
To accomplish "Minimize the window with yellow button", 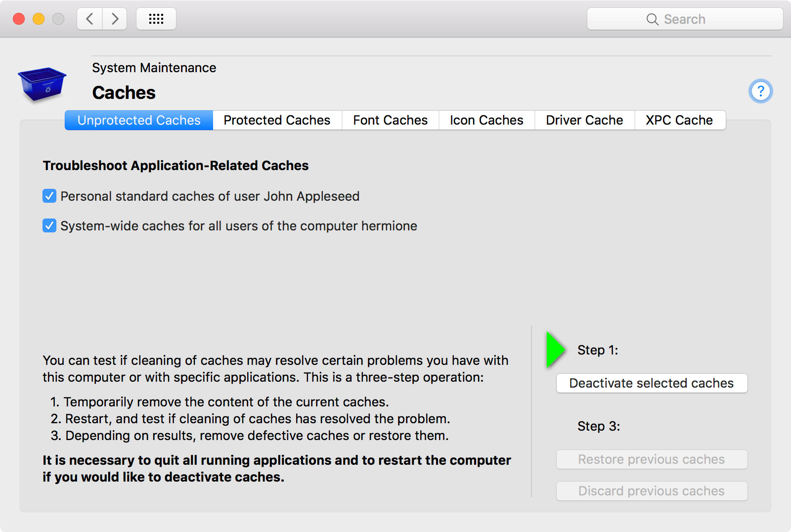I will 39,19.
